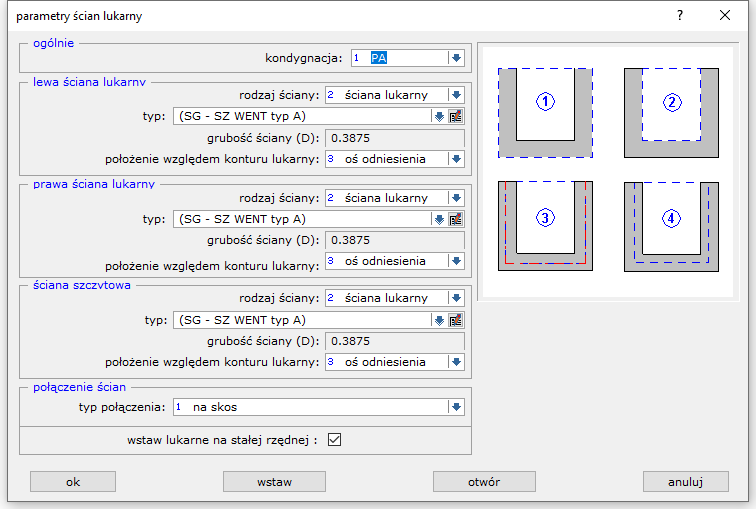
Task: Close the parametry ścian lukarny dialog
Action: pos(725,15)
